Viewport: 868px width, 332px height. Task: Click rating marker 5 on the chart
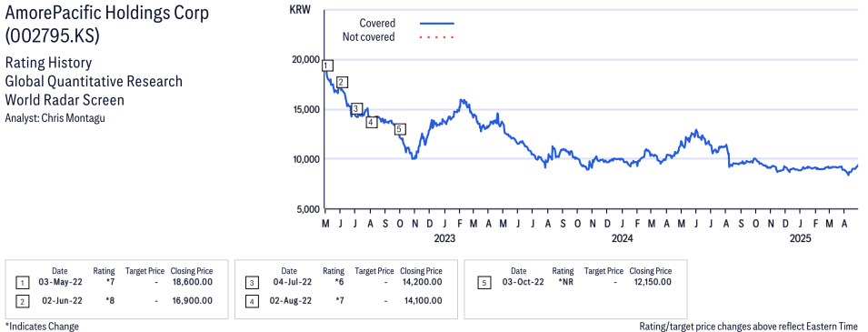(x=400, y=129)
